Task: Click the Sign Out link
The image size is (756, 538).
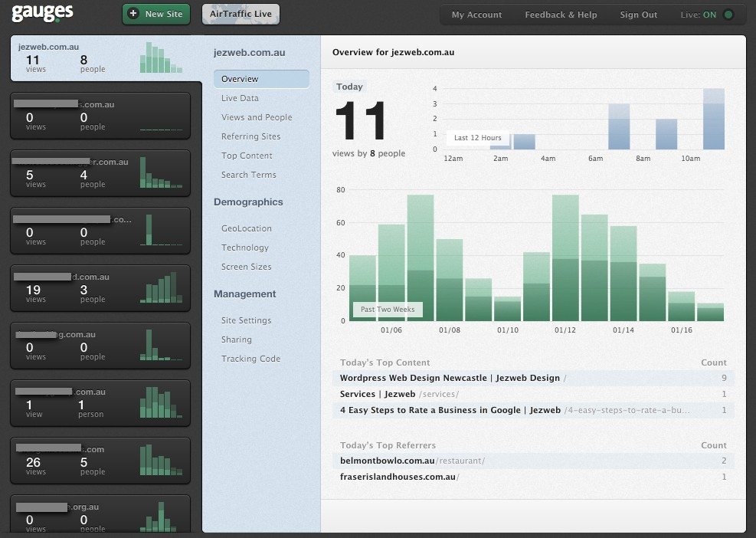Action: [638, 15]
